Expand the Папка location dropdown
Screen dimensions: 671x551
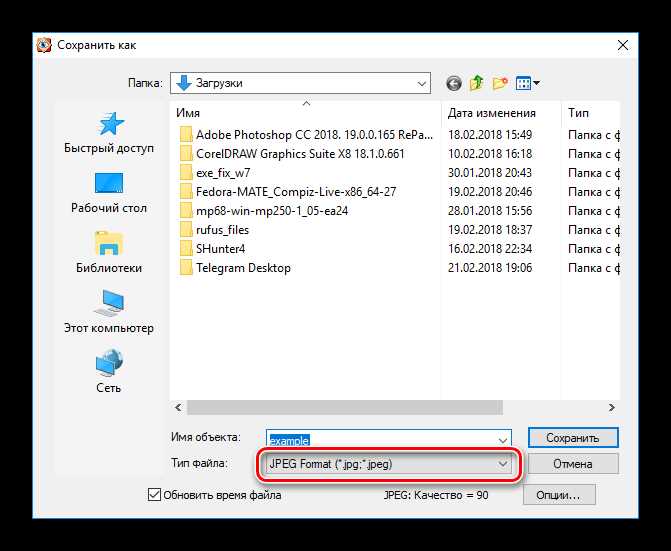click(x=422, y=83)
